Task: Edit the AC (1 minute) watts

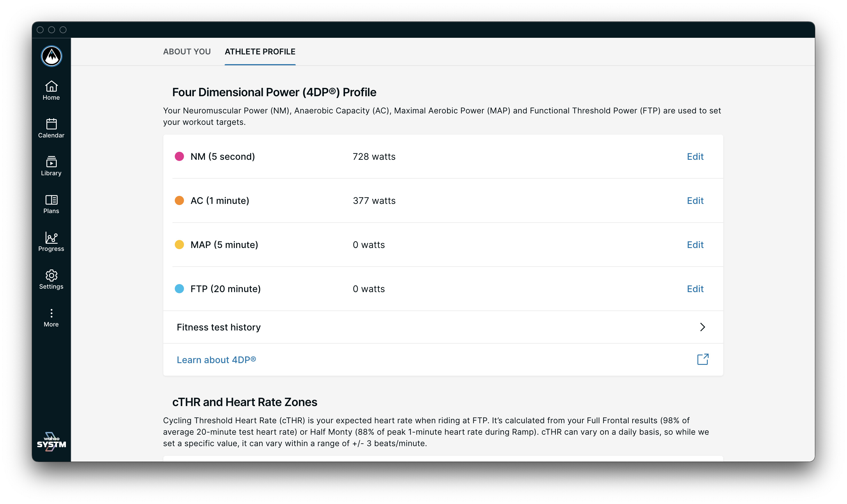Action: tap(695, 201)
